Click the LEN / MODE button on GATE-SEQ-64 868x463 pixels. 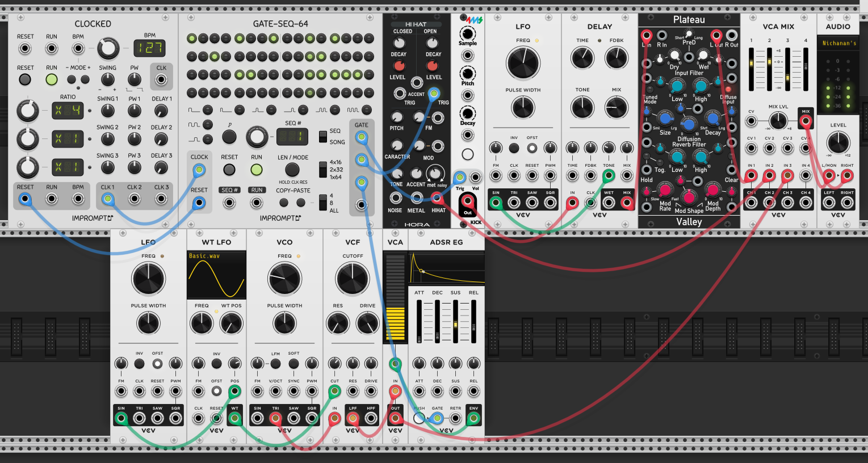(292, 170)
